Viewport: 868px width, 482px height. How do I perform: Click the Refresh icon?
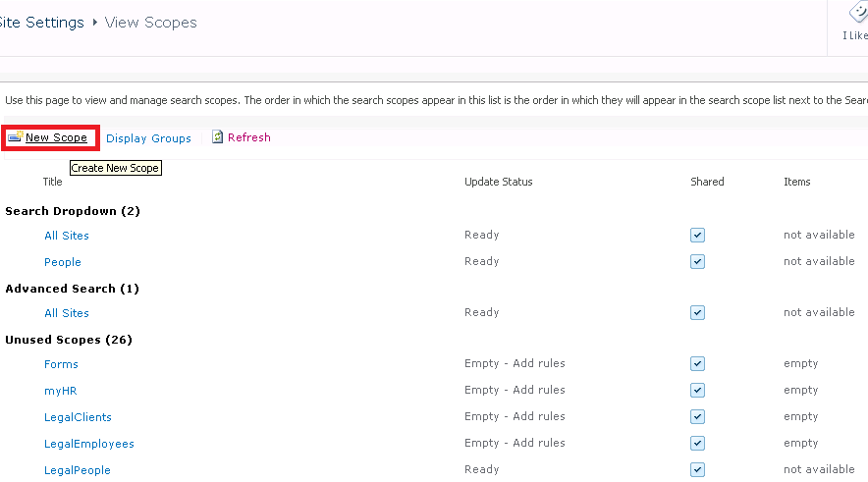218,137
